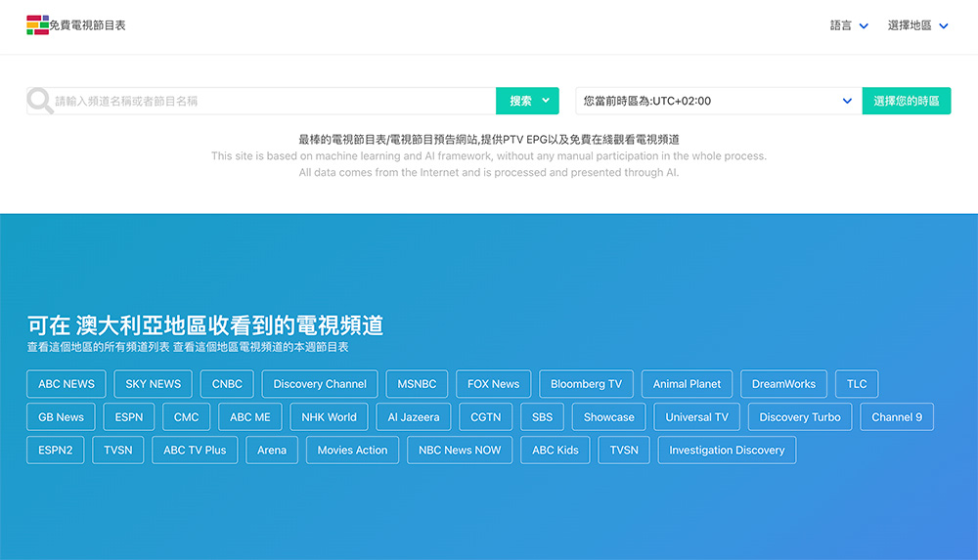This screenshot has height=560, width=978.
Task: Expand the 搜索 search button dropdown
Action: (527, 101)
